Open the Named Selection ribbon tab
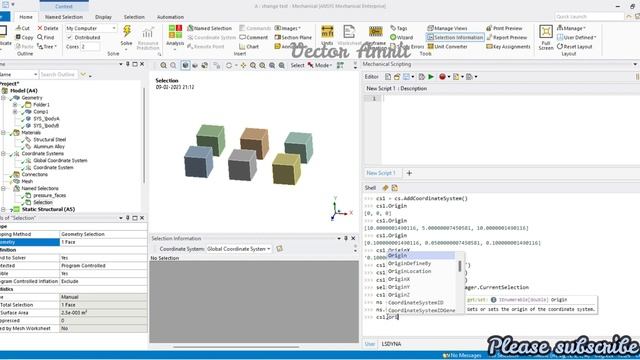 pyautogui.click(x=64, y=17)
